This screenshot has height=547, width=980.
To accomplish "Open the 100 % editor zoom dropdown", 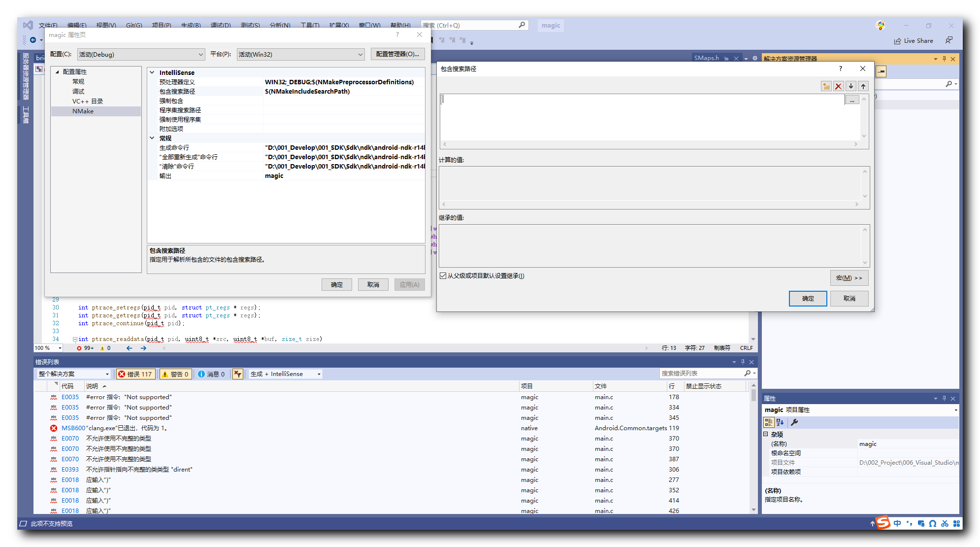I will [x=60, y=348].
